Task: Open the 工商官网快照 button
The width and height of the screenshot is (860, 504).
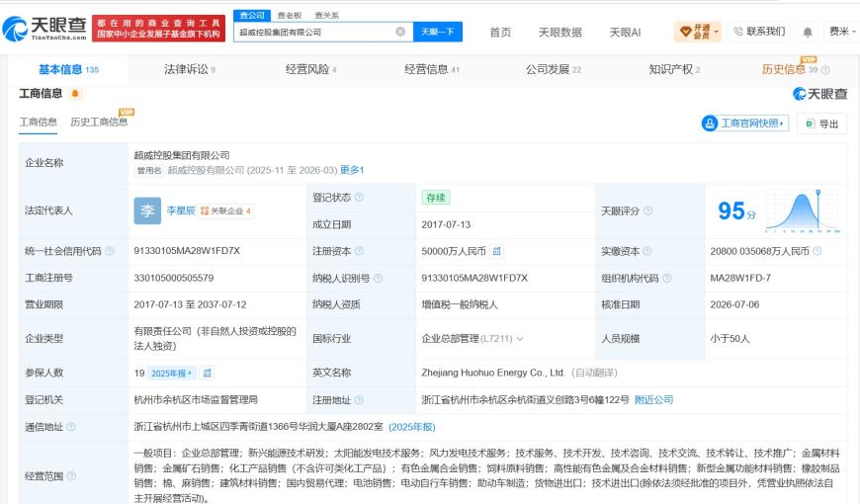Action: [x=744, y=124]
